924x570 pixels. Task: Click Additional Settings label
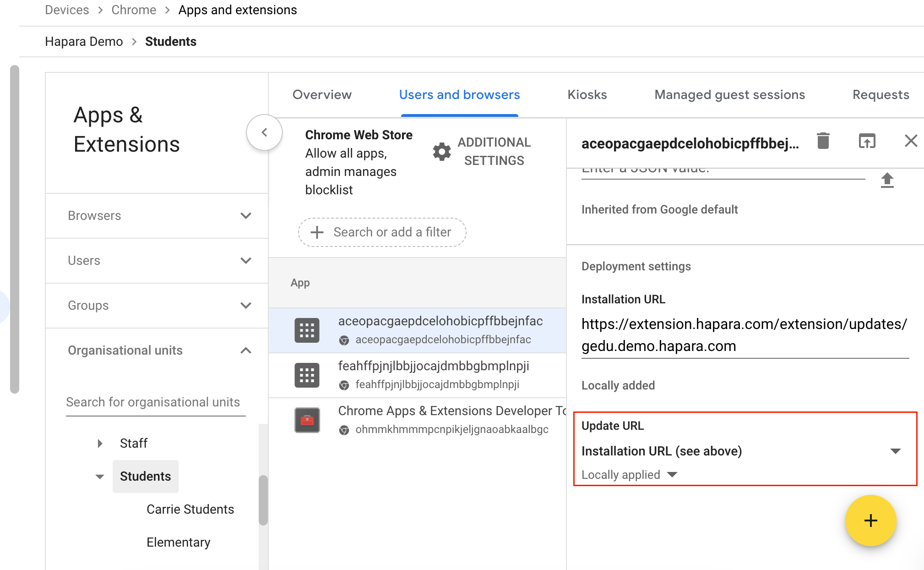[x=494, y=151]
